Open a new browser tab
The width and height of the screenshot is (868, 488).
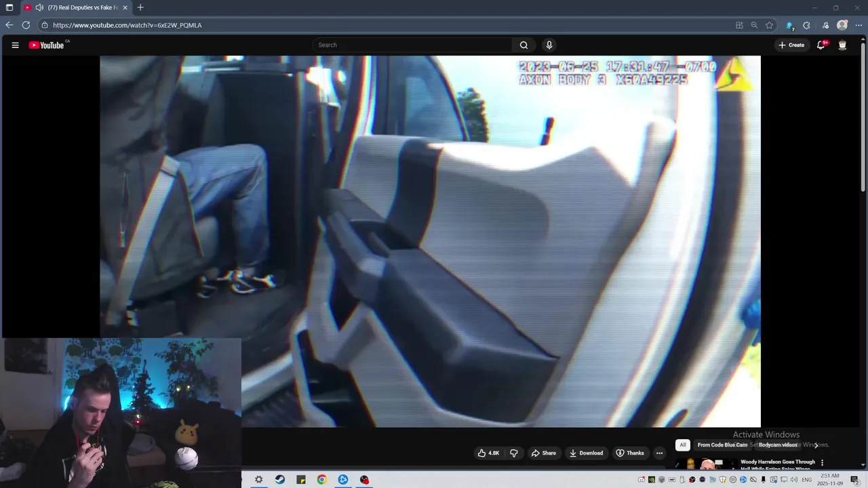click(140, 7)
